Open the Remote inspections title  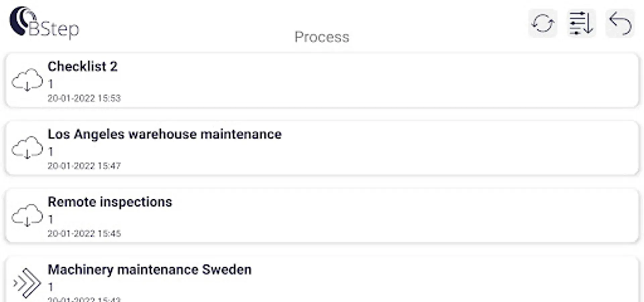point(110,202)
